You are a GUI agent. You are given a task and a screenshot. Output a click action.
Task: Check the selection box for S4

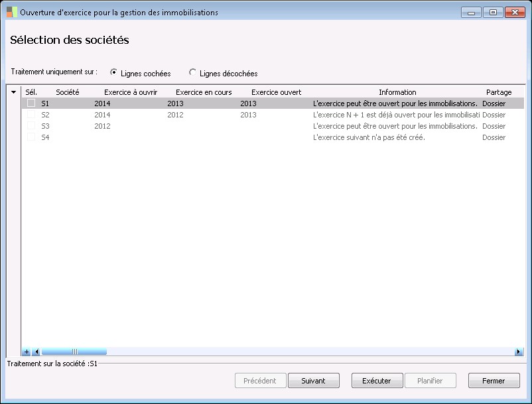pos(31,137)
